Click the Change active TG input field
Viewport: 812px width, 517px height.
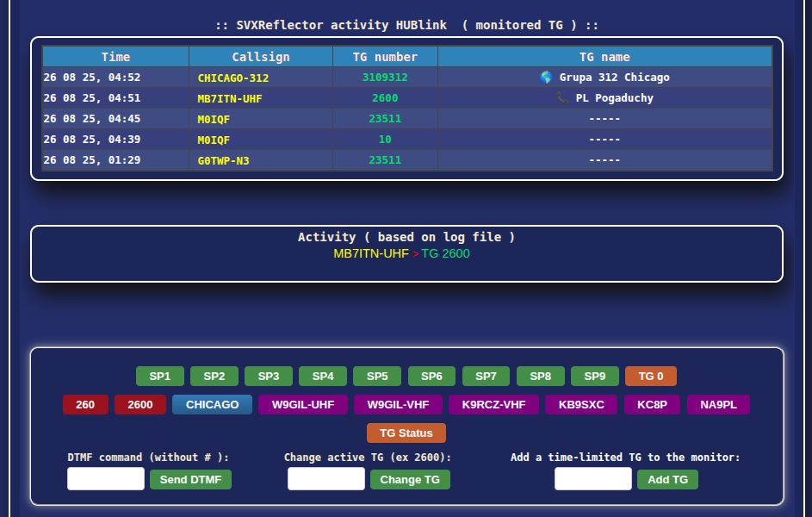tap(326, 479)
